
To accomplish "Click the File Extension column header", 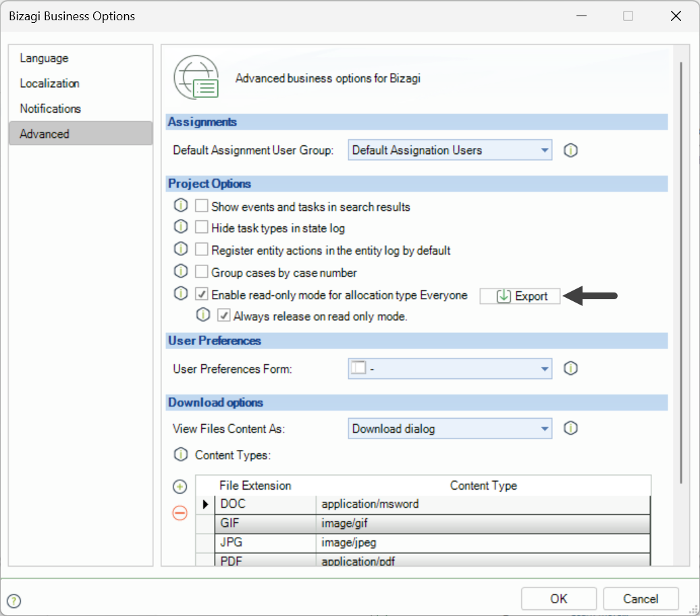I will click(x=255, y=486).
